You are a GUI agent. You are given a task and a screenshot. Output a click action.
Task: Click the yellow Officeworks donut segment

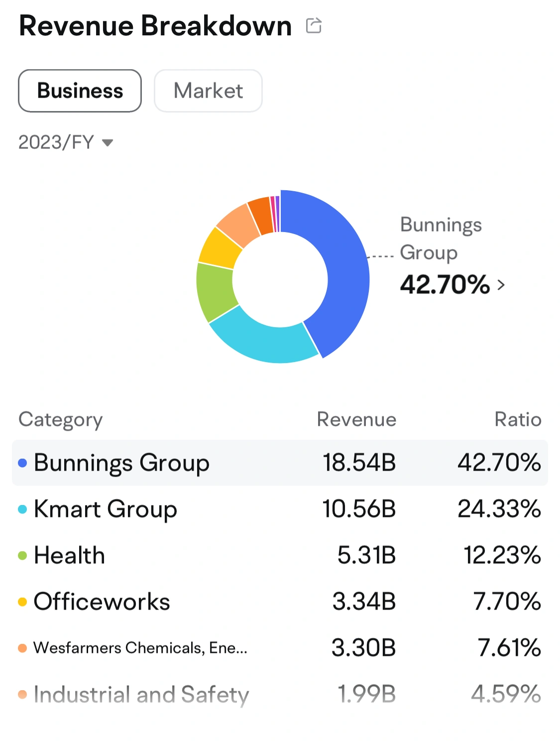click(x=219, y=248)
